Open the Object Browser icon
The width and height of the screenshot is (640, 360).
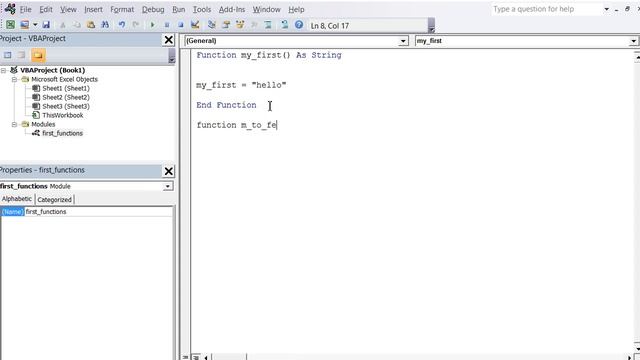point(240,25)
